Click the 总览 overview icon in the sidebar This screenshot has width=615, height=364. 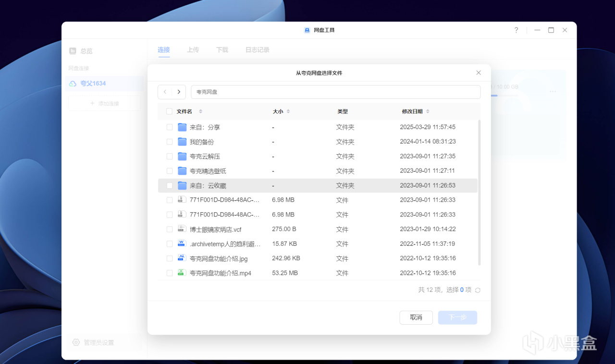point(73,51)
